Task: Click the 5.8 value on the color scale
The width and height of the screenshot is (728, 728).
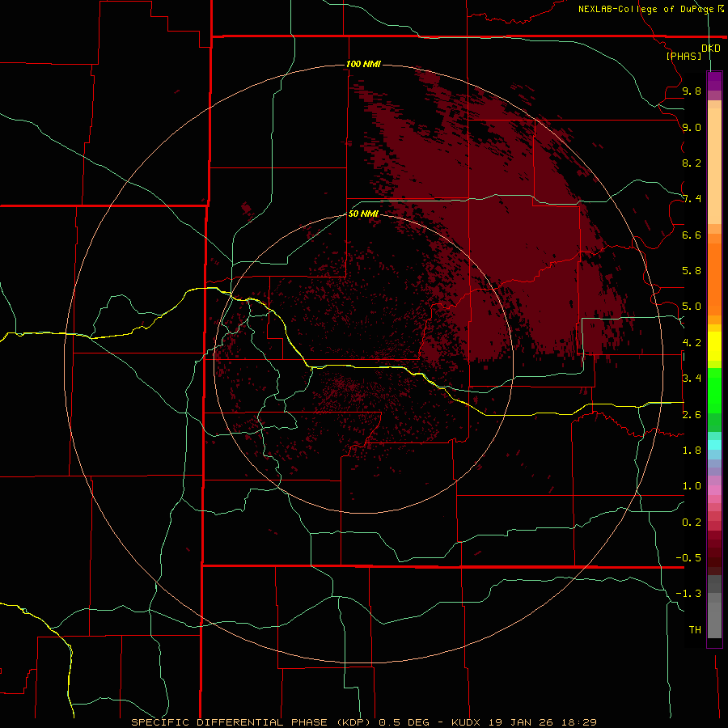Action: tap(692, 271)
